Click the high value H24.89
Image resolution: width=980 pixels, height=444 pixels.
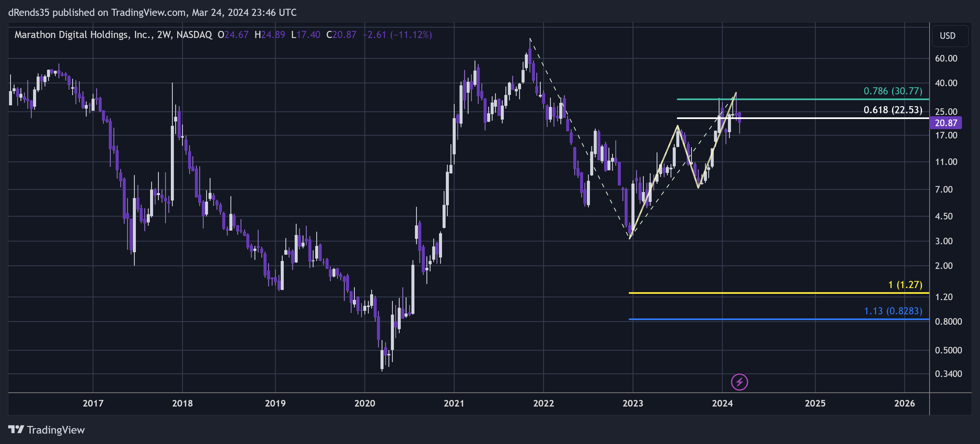[x=270, y=35]
